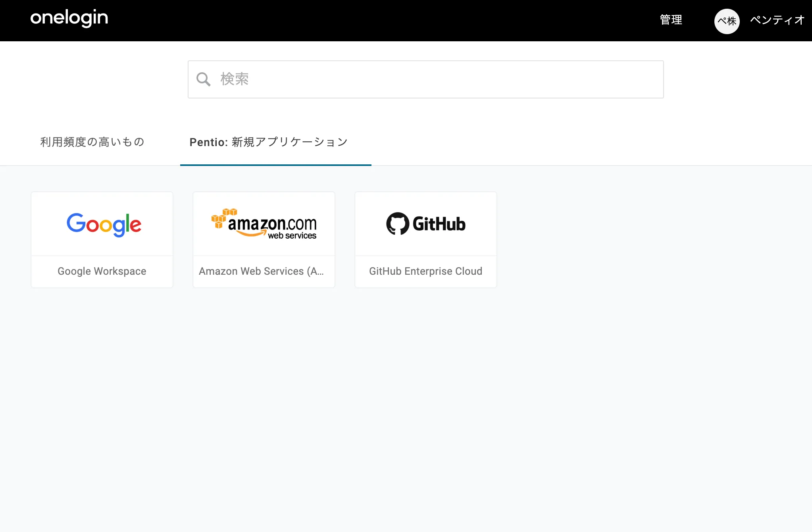
Task: Launch app via Google Workspace label
Action: point(102,271)
